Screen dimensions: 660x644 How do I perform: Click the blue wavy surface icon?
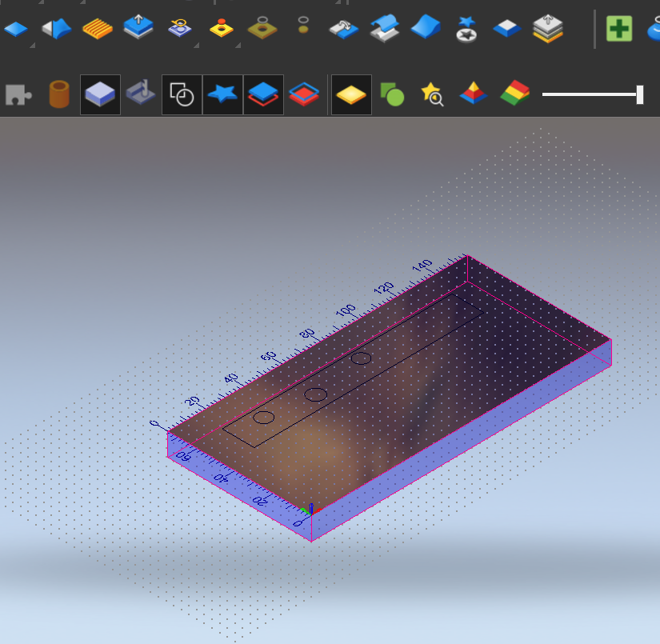pyautogui.click(x=426, y=26)
